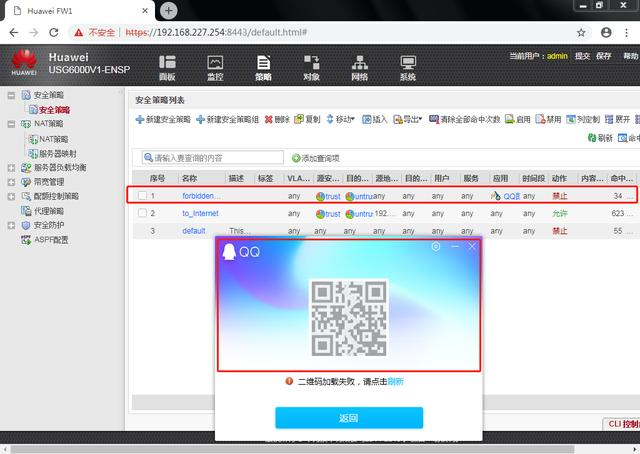Viewport: 640px width, 454px height.
Task: Click 新建安全策略 toolbar item
Action: (x=163, y=119)
